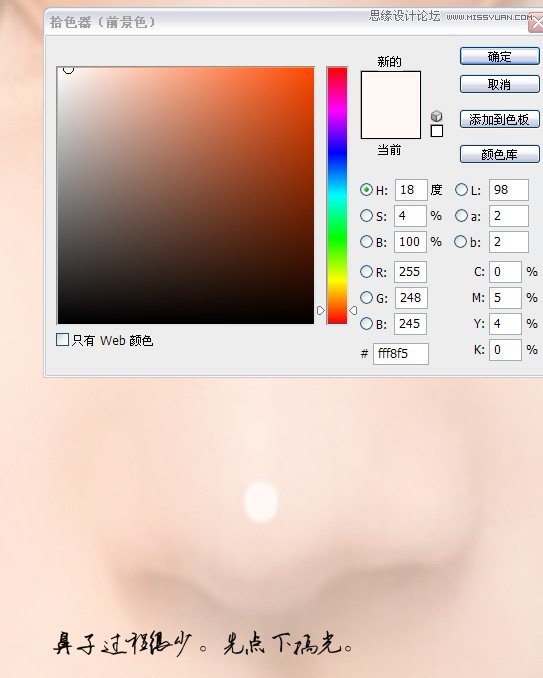Select the S saturation radio button
The height and width of the screenshot is (678, 543).
(366, 216)
